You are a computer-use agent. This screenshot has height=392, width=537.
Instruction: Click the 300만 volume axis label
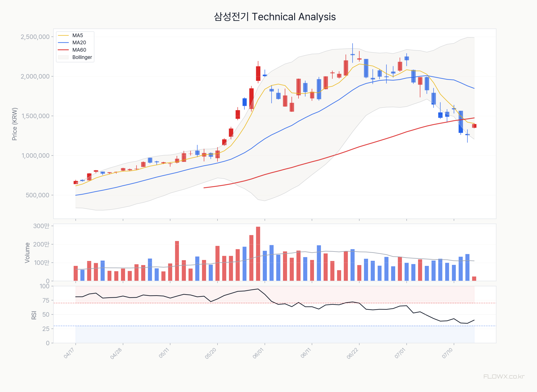(41, 226)
